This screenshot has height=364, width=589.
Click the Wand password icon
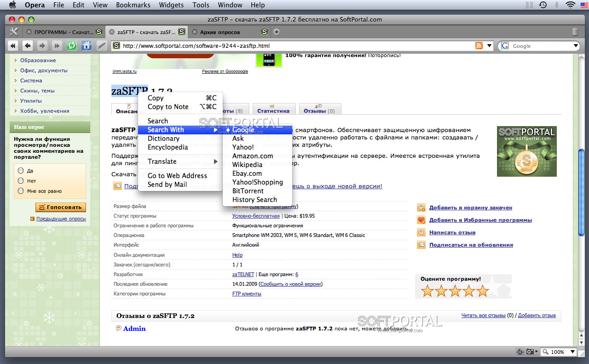[x=101, y=46]
